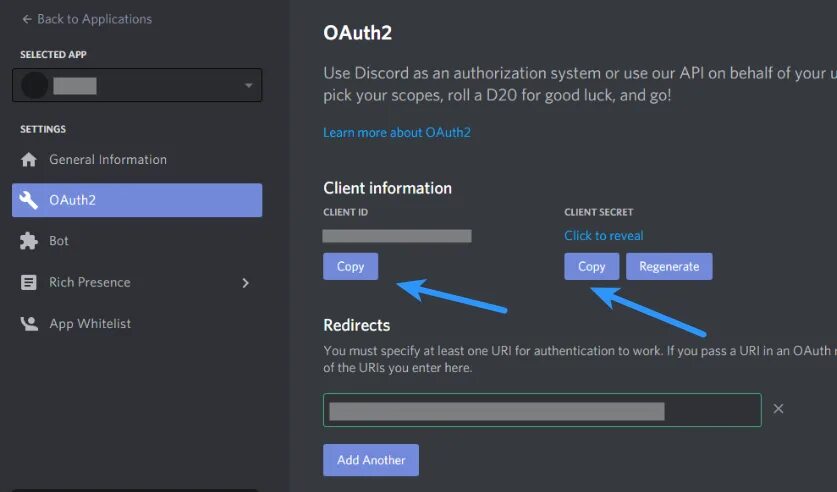Click the SELECTED APP label
This screenshot has width=837, height=492.
coord(53,54)
